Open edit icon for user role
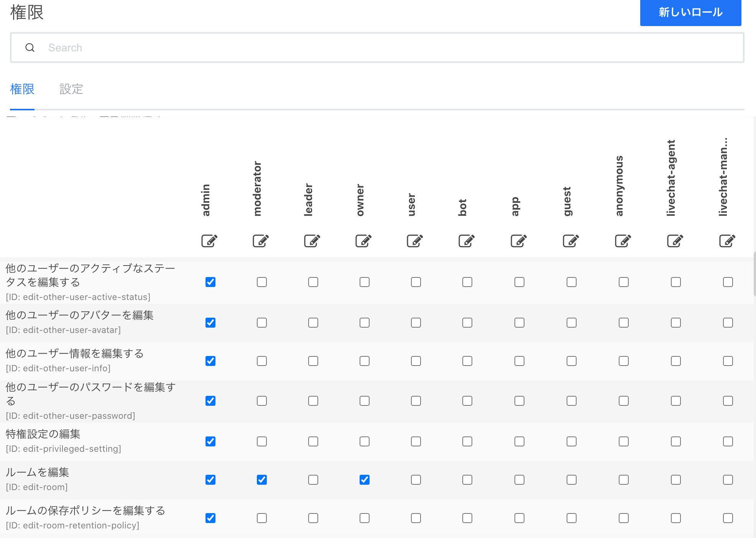 coord(415,241)
